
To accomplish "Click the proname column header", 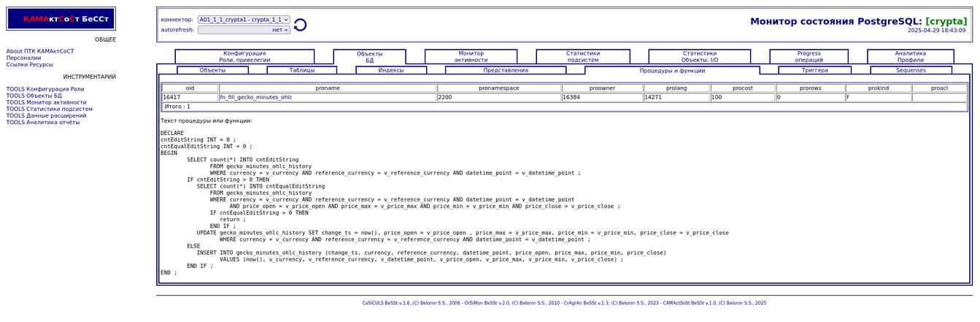I will pos(328,88).
